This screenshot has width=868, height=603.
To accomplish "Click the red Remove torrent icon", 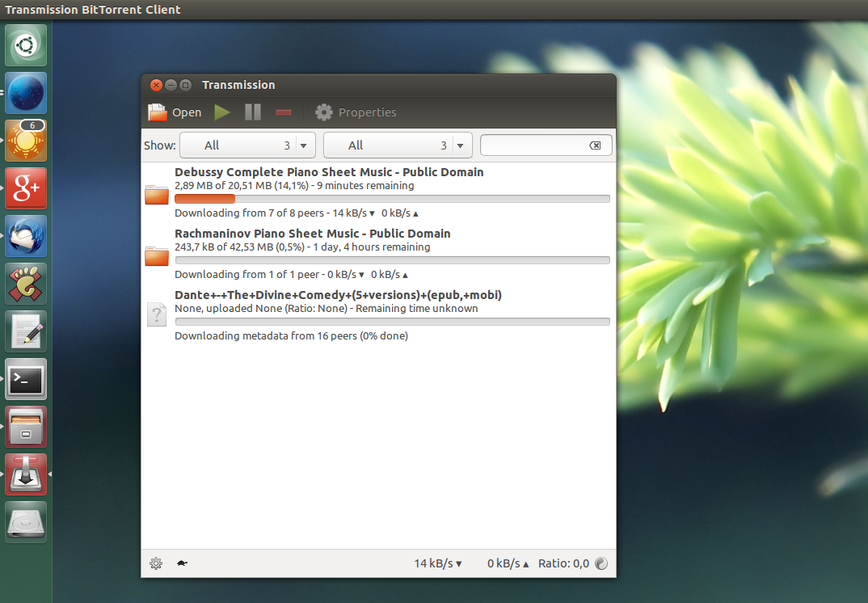I will tap(284, 112).
